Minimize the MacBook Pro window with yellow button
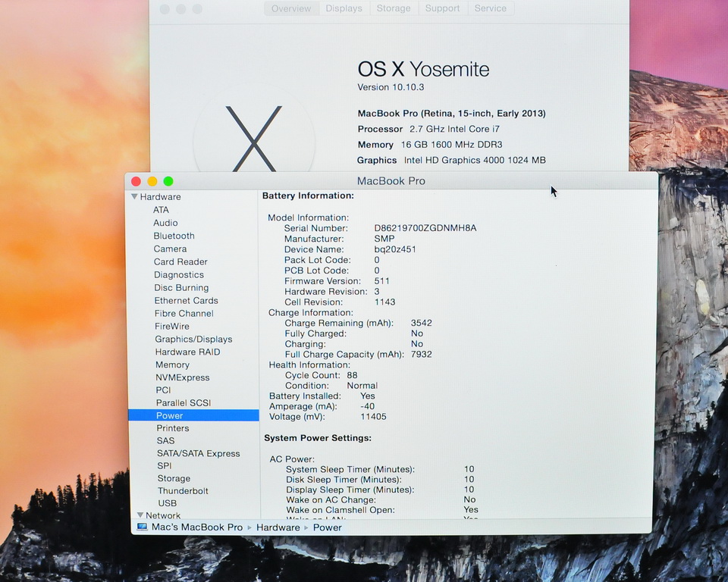Screen dimensions: 728x582 coord(152,181)
